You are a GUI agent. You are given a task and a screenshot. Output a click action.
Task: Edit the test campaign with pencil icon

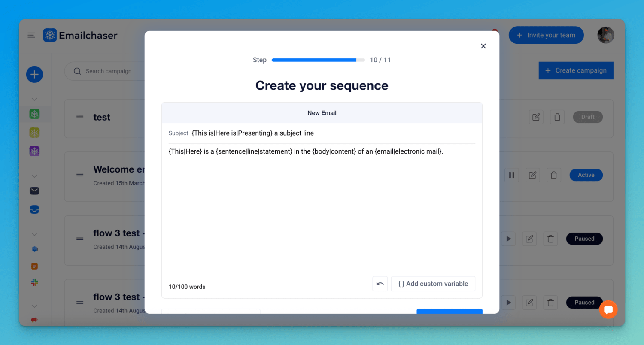[536, 117]
